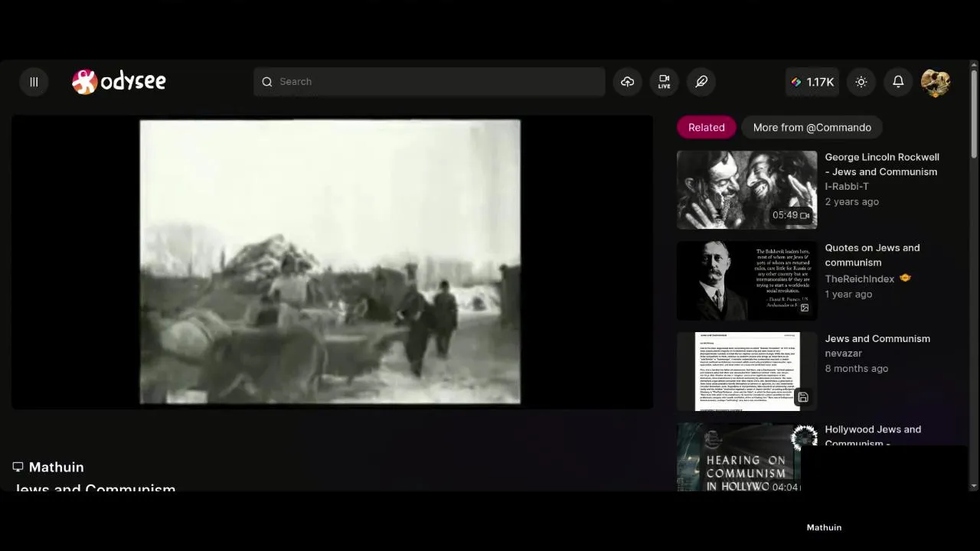This screenshot has height=551, width=980.
Task: Click the '8 months ago' timestamp
Action: [x=856, y=369]
